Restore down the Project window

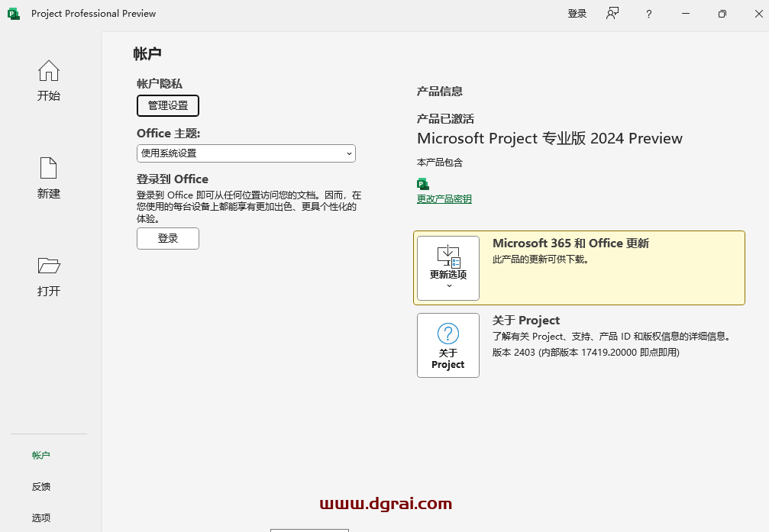(722, 14)
